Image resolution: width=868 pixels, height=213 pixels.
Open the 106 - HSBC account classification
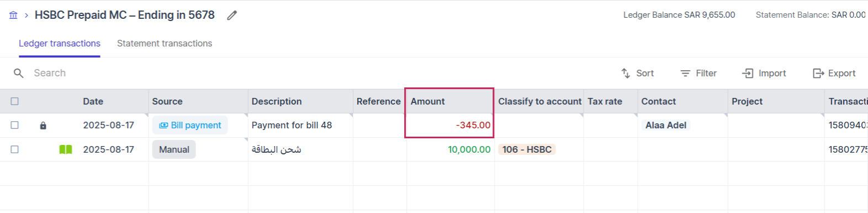pos(527,149)
